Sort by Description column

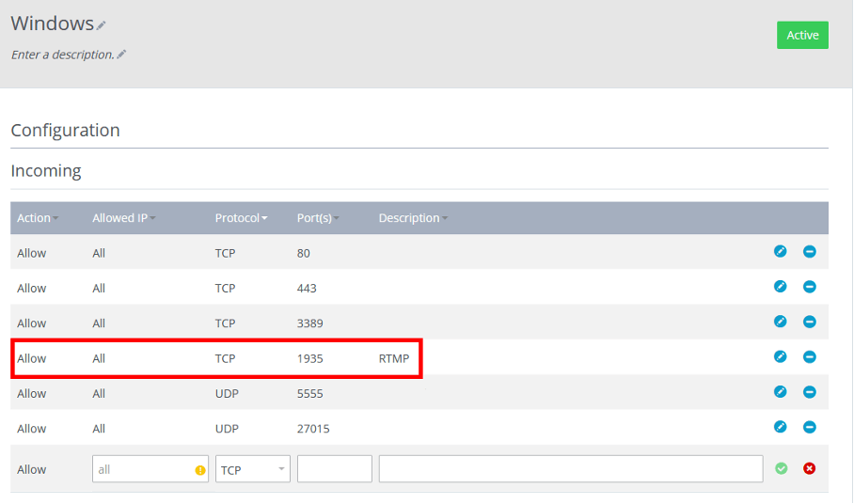tap(414, 218)
